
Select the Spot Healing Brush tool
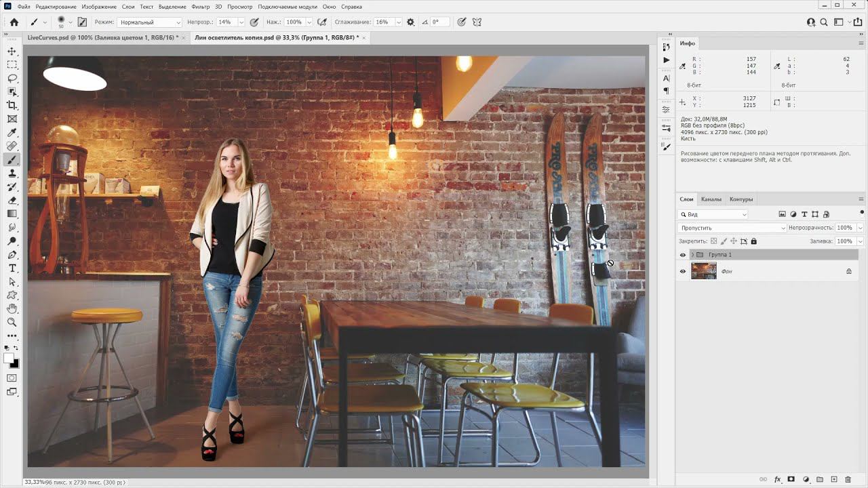[x=12, y=146]
